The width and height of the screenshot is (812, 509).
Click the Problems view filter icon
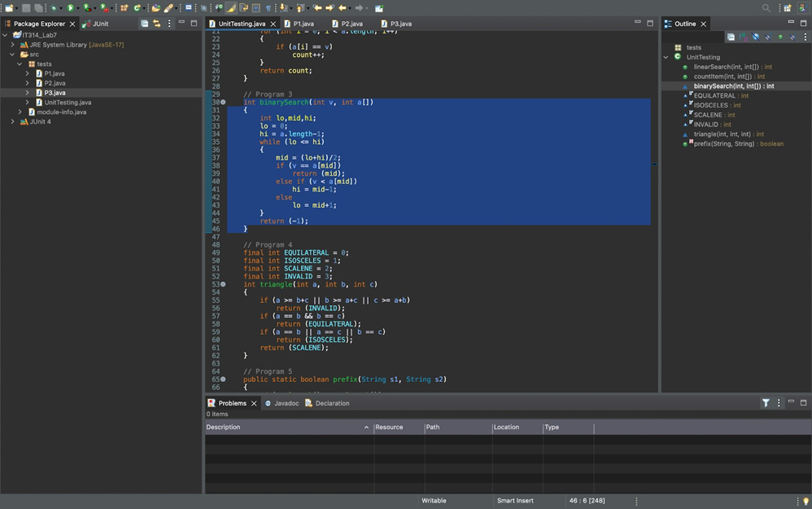[766, 403]
